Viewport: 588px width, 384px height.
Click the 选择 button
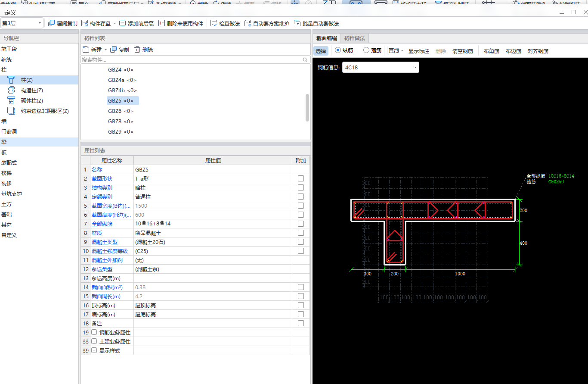[x=321, y=51]
